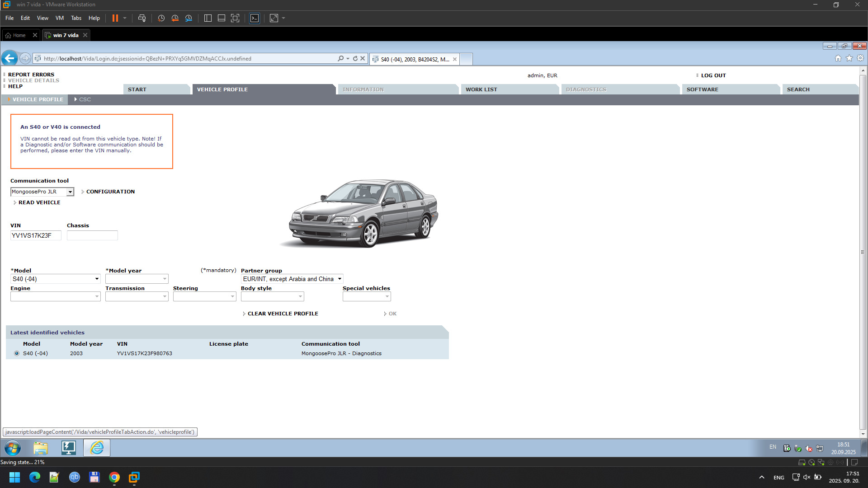Image resolution: width=868 pixels, height=488 pixels.
Task: Open the snapshot manager wrench icon
Action: pos(189,18)
